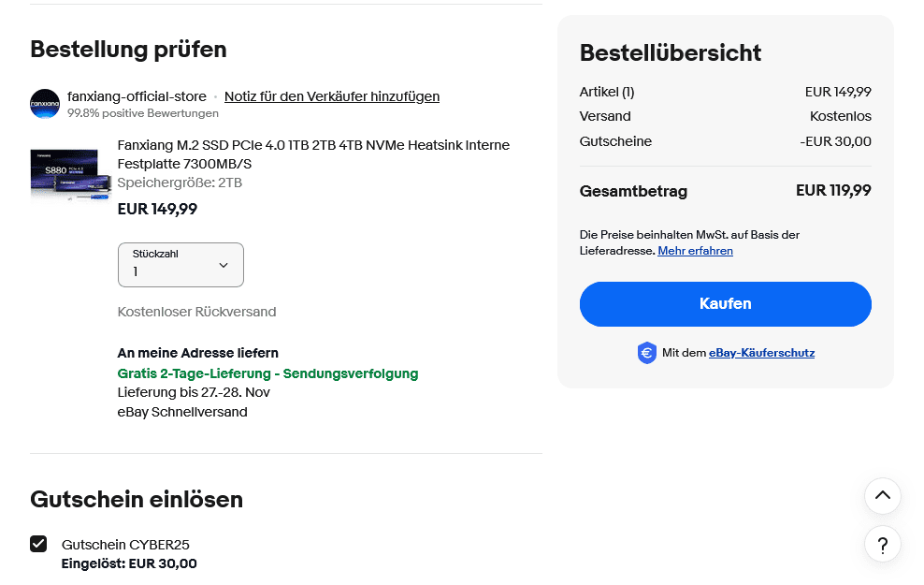The width and height of the screenshot is (924, 585).
Task: Open the Stückzahl quantity dropdown
Action: coord(180,265)
